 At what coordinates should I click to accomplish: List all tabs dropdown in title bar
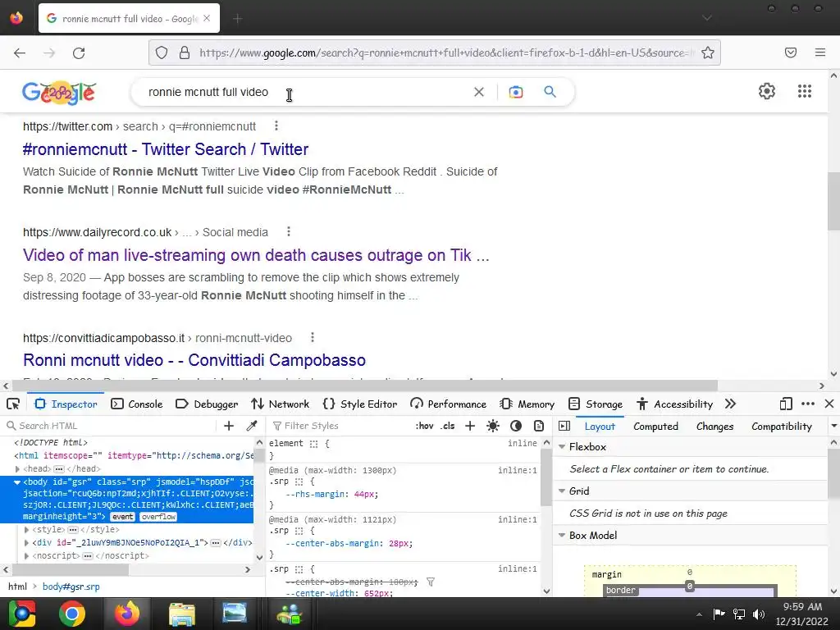(x=706, y=18)
